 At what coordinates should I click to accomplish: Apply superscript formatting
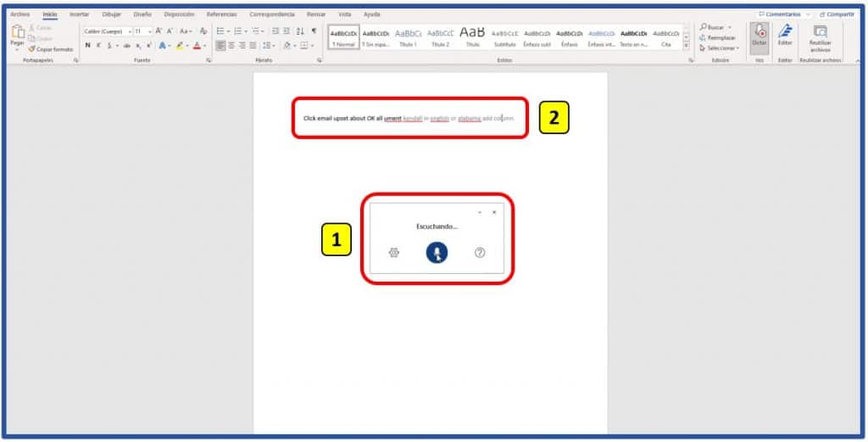point(148,46)
